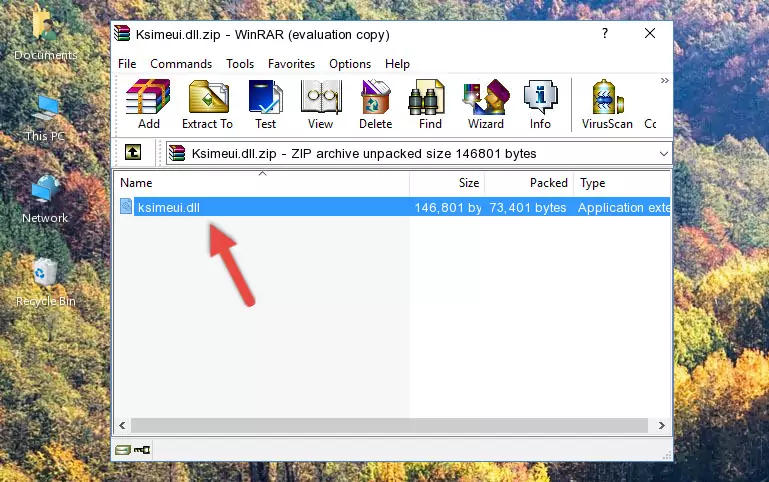Click the drive icon in status bar

point(123,449)
